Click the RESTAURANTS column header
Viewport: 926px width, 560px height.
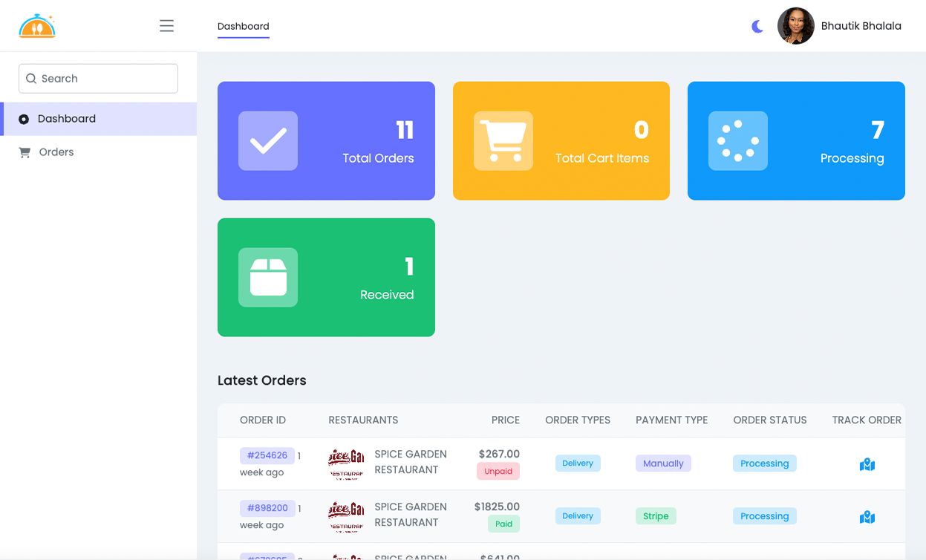363,420
